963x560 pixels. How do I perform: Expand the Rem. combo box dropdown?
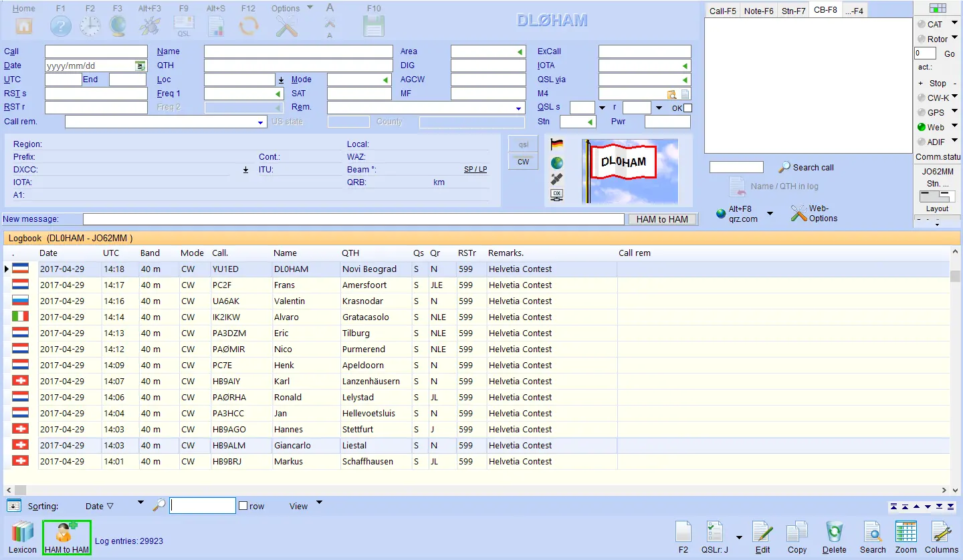(x=519, y=108)
